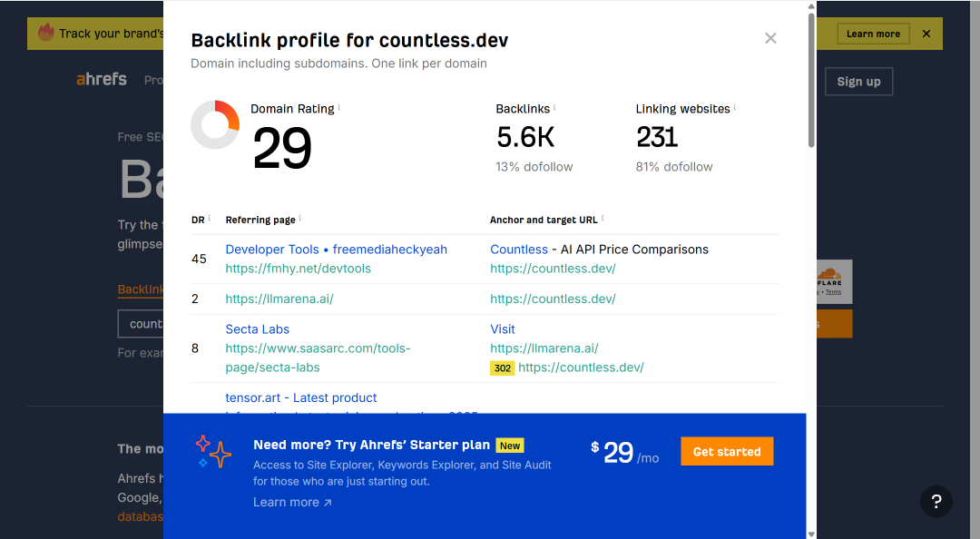Viewport: 980px width, 539px height.
Task: Click the 13% dofollow text
Action: (x=534, y=167)
